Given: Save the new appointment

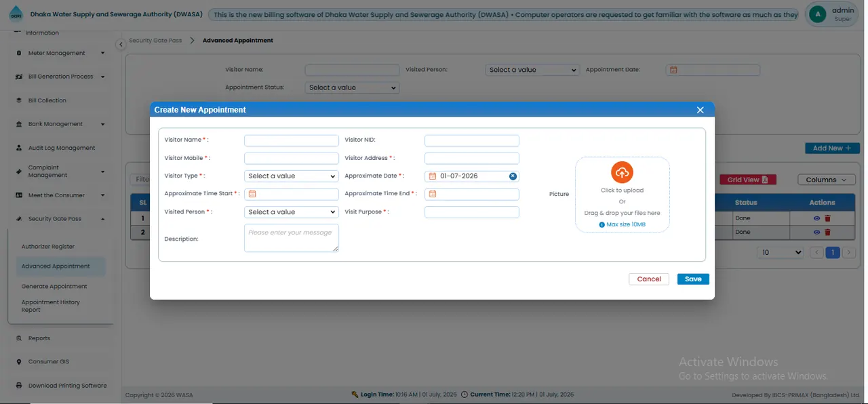Looking at the screenshot, I should click(693, 279).
